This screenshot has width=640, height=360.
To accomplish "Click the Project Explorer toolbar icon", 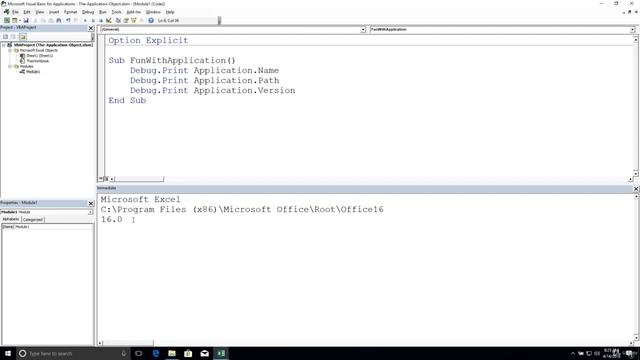I will [x=118, y=20].
